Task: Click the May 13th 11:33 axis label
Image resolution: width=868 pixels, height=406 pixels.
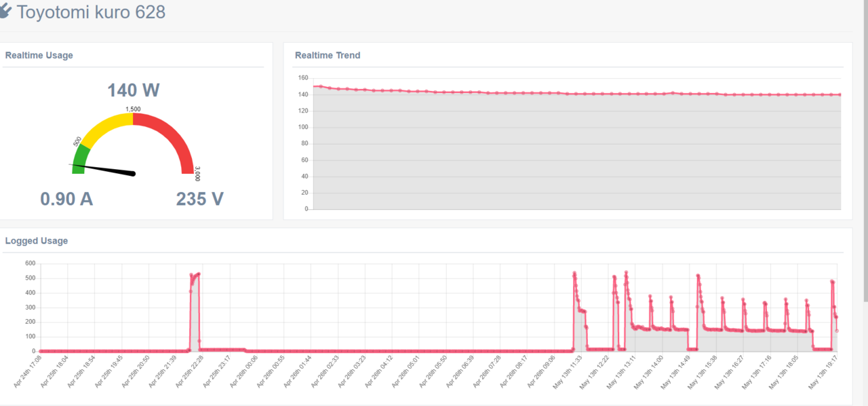Action: pyautogui.click(x=567, y=371)
